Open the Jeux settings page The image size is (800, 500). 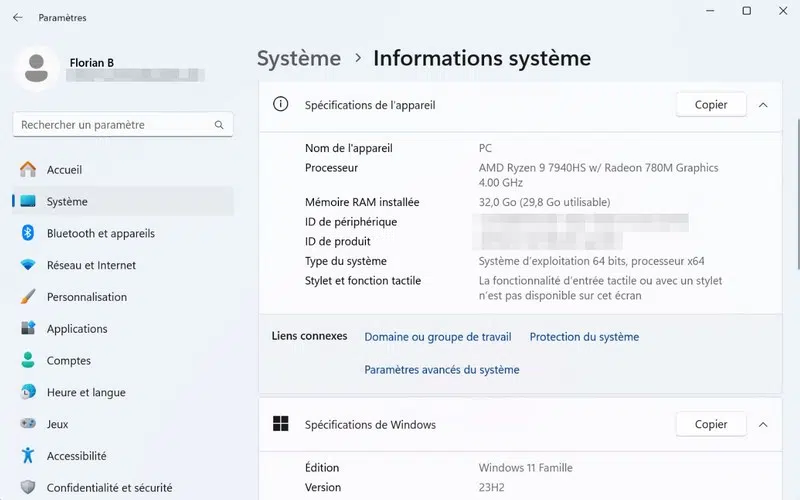tap(57, 424)
